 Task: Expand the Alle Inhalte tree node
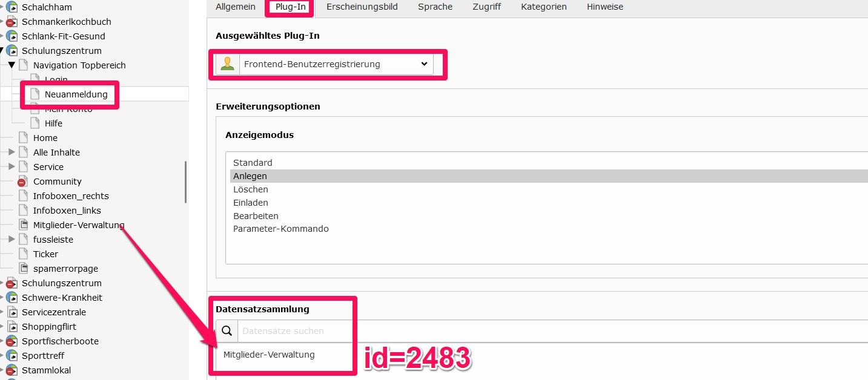(12, 152)
